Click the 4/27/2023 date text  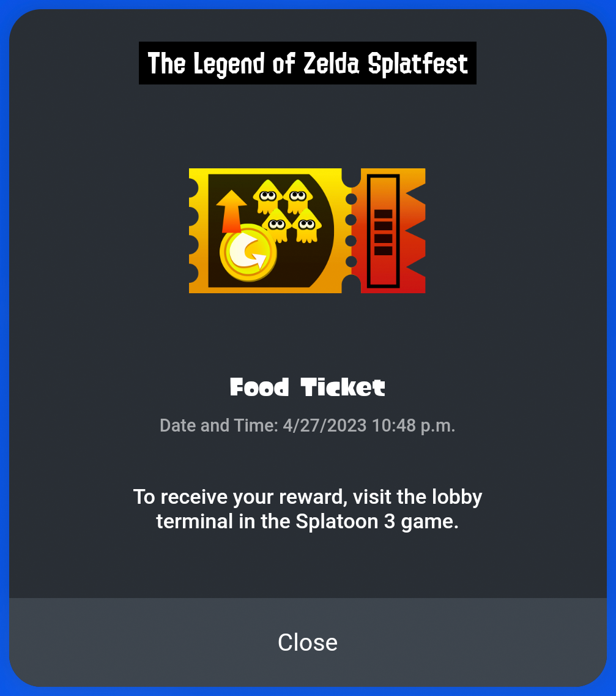pyautogui.click(x=324, y=425)
